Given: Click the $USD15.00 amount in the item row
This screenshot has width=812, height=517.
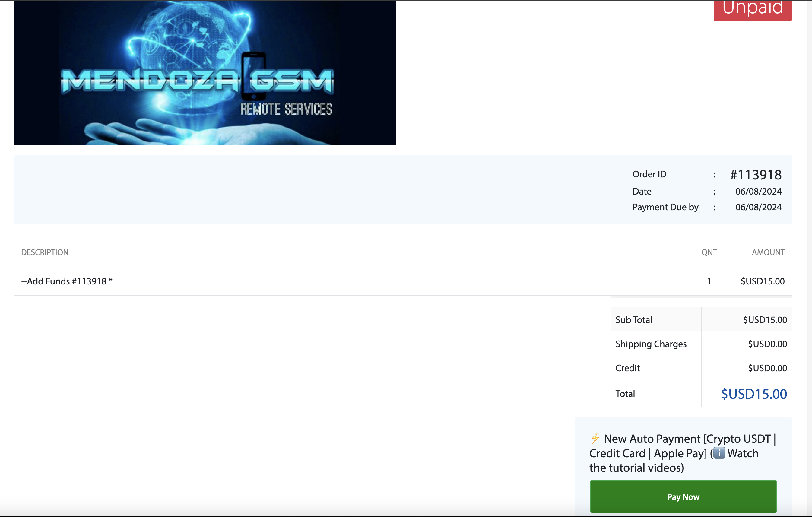Looking at the screenshot, I should (x=763, y=281).
